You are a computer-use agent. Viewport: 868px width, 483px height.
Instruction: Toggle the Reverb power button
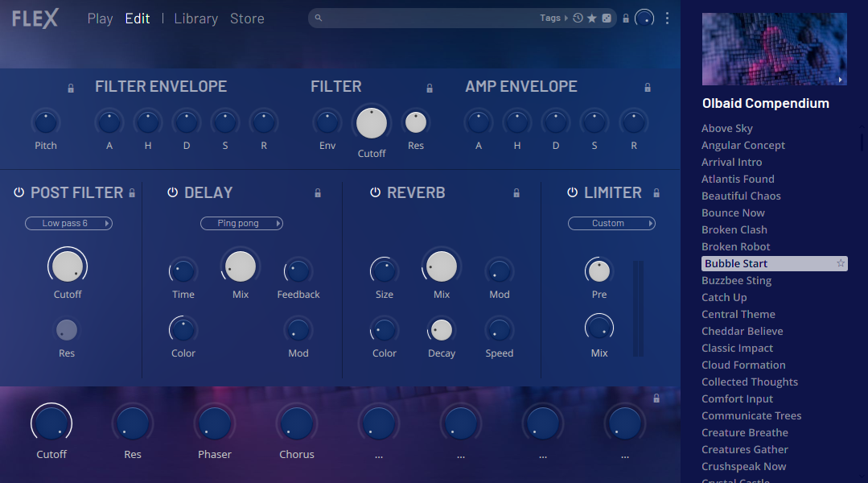pos(376,192)
